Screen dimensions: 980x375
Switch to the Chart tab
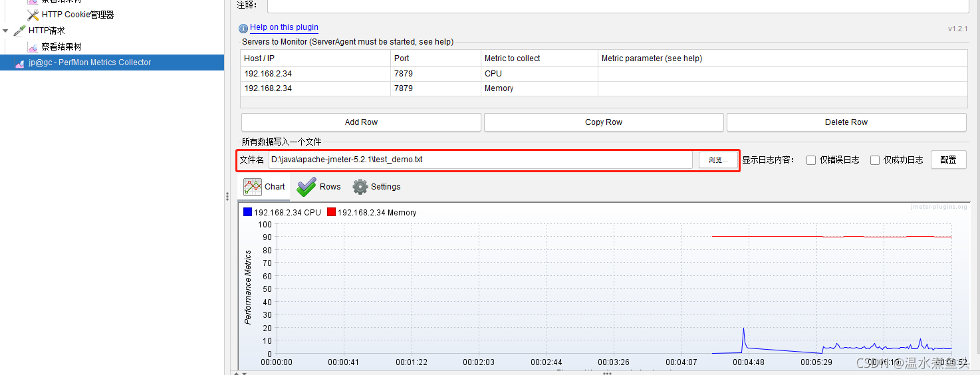tap(264, 187)
